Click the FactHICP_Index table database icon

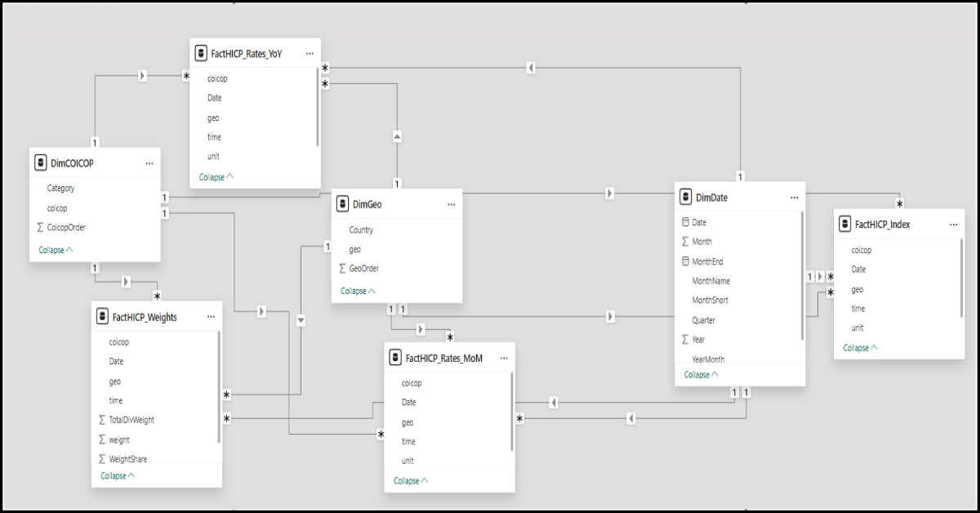tap(845, 224)
